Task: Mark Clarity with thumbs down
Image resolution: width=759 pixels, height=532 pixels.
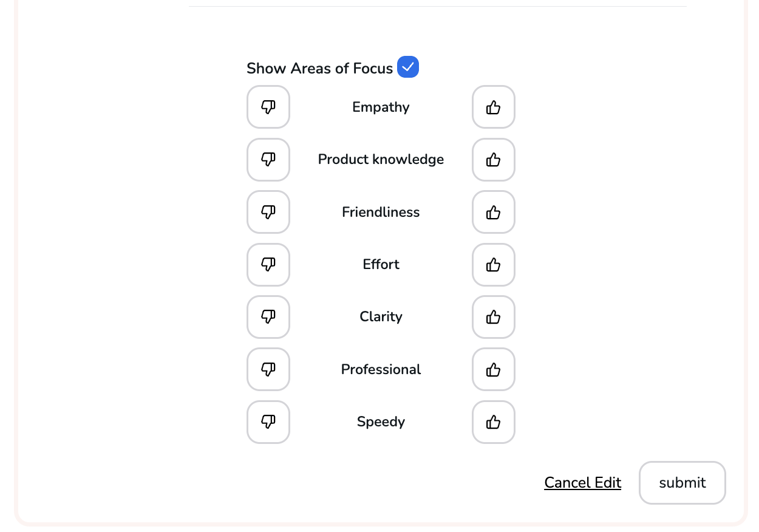Action: 268,317
